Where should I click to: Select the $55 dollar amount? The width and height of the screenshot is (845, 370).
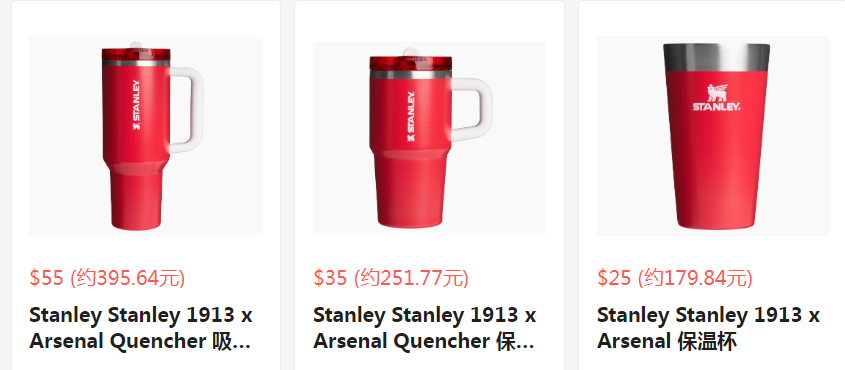(x=47, y=278)
